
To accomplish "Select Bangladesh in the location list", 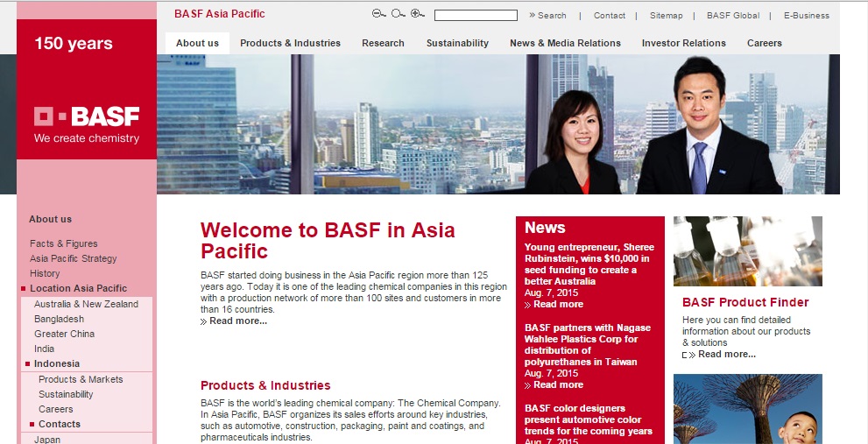I will pos(59,319).
